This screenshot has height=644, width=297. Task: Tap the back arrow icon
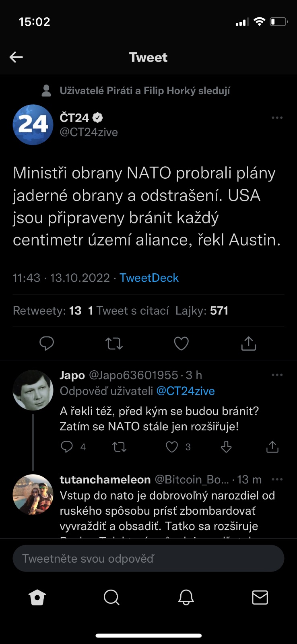[16, 57]
